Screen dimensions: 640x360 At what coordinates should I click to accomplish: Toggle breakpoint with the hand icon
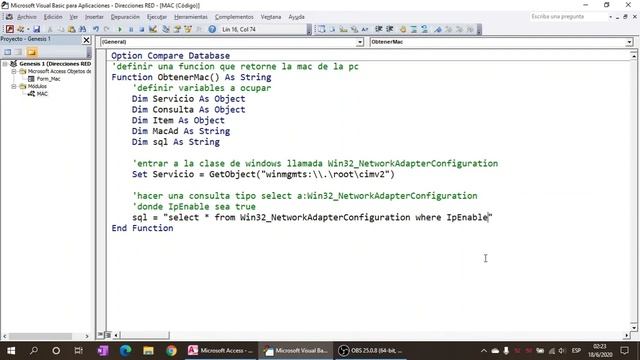[x=403, y=29]
